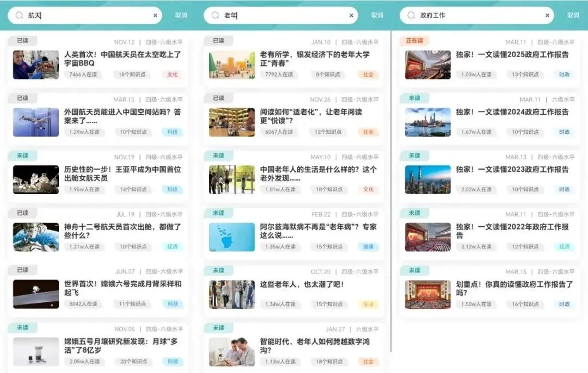Click 文化 tag on 宇宙BBQ card
The height and width of the screenshot is (373, 588).
pos(173,74)
